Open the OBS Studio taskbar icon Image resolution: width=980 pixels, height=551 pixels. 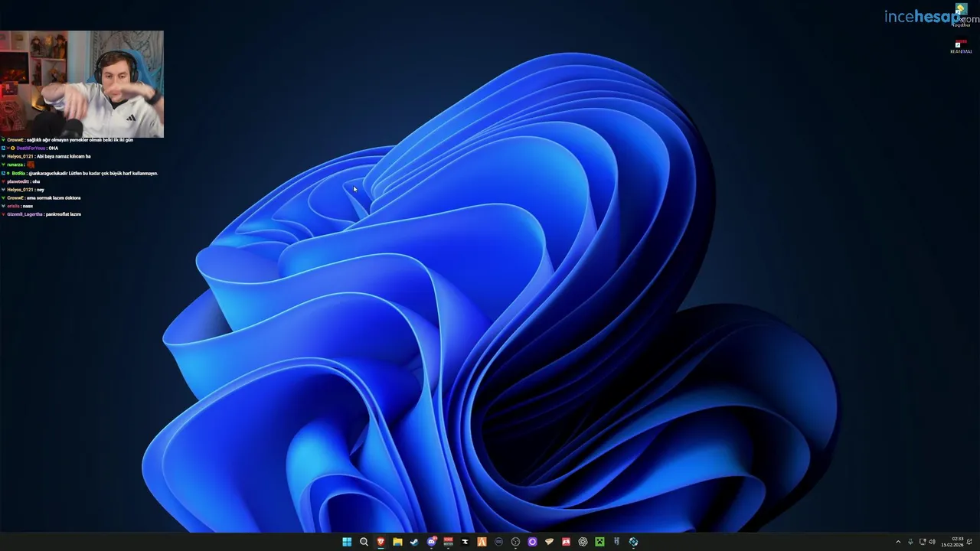(515, 542)
